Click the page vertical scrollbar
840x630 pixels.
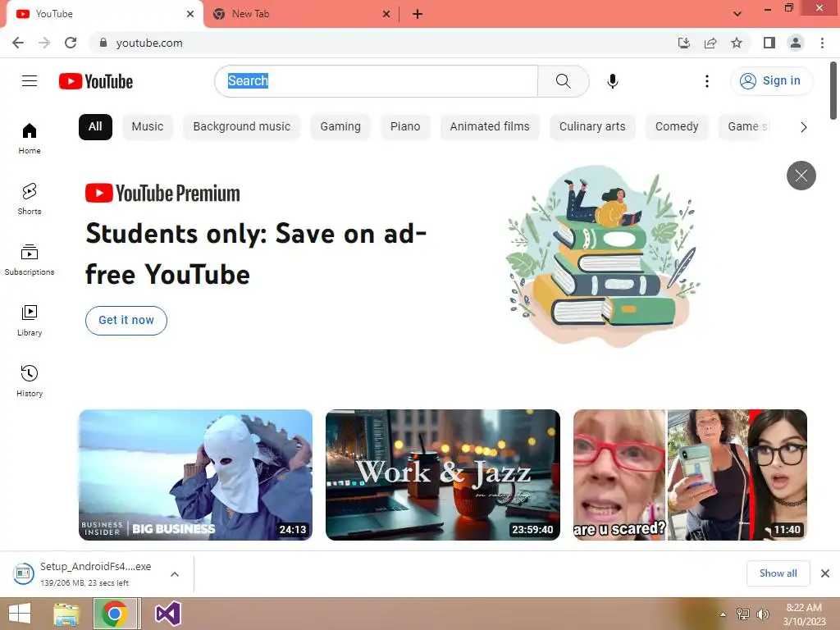833,91
